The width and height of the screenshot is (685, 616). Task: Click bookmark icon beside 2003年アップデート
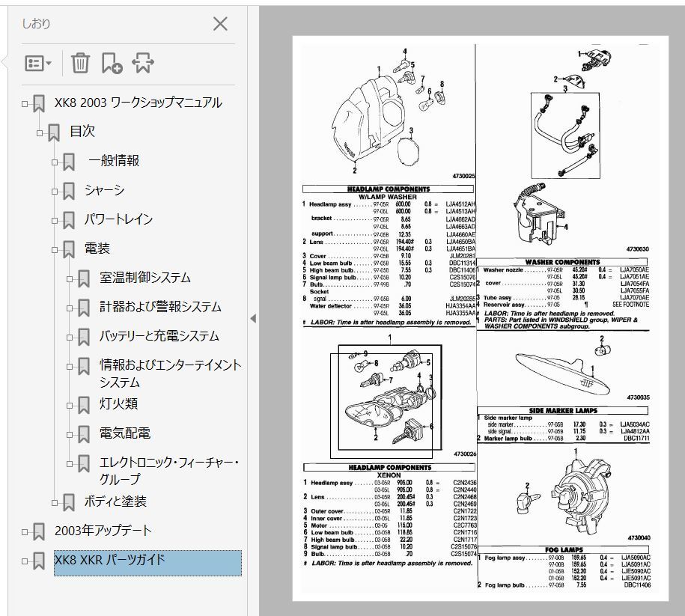(39, 532)
